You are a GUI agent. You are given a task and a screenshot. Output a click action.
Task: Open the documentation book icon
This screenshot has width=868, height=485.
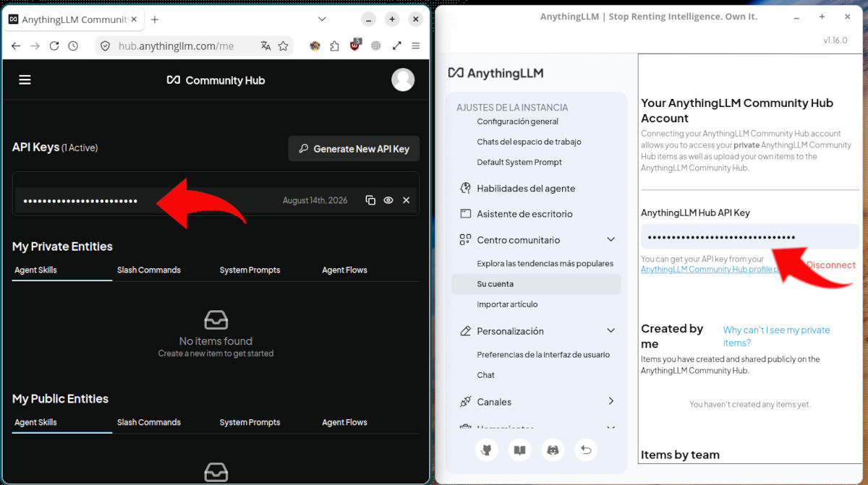pyautogui.click(x=519, y=450)
